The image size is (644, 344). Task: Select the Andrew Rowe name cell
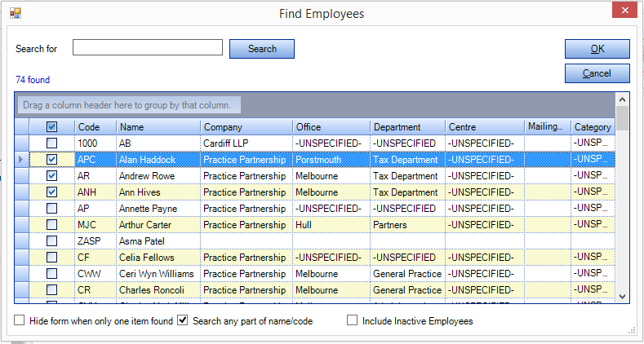click(x=158, y=176)
